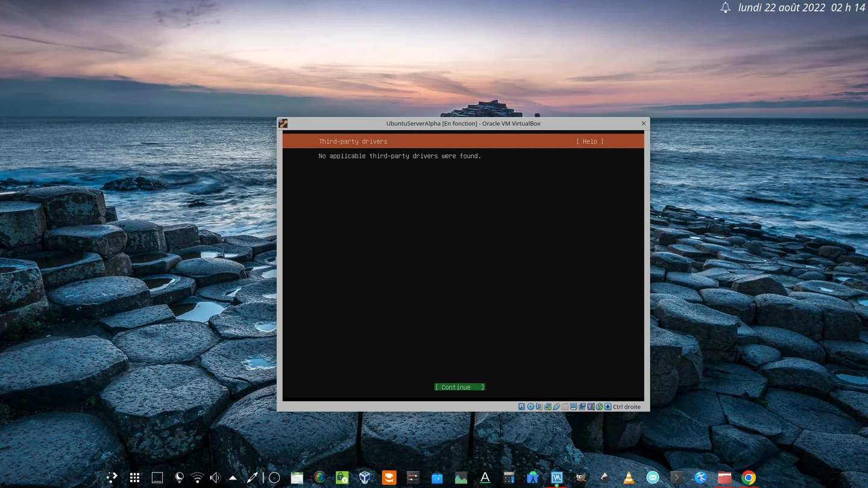
Task: Click the greyed shared folders icon in VirtualBox status bar
Action: coord(565,407)
